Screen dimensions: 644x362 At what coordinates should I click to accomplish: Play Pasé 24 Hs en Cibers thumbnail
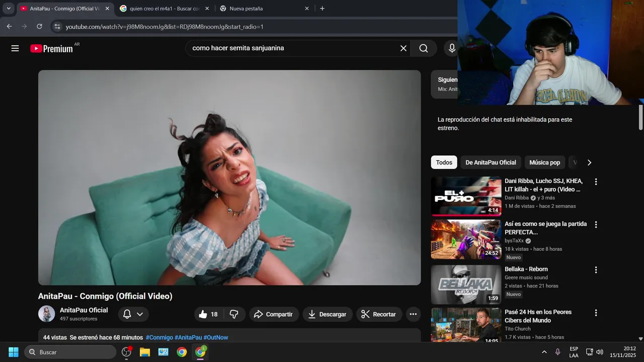(x=466, y=325)
